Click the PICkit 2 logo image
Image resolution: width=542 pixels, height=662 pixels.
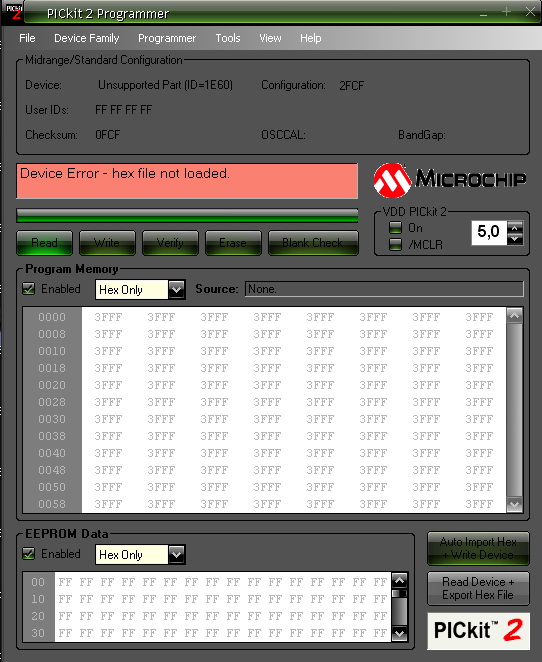coord(478,630)
